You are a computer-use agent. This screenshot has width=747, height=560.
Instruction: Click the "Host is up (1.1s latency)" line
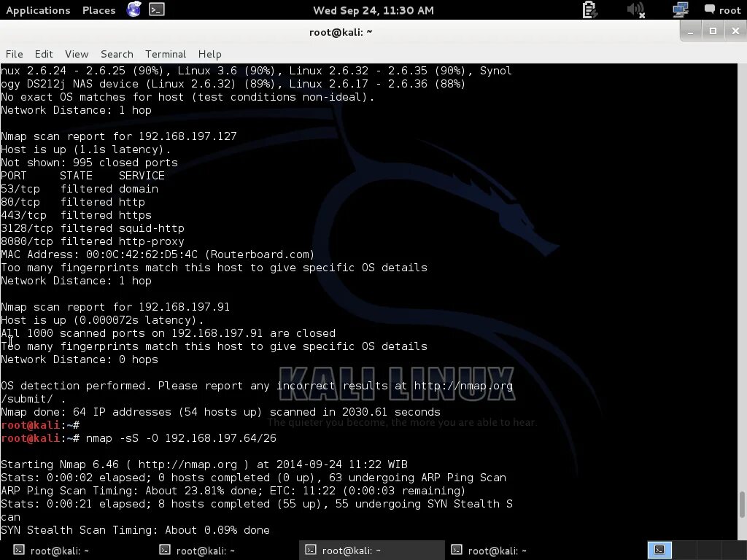point(86,149)
